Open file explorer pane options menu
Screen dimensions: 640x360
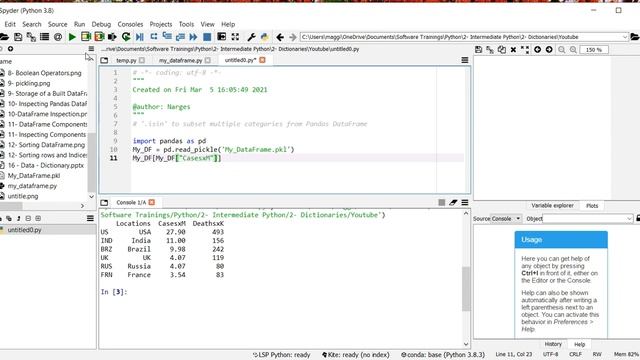(x=91, y=49)
